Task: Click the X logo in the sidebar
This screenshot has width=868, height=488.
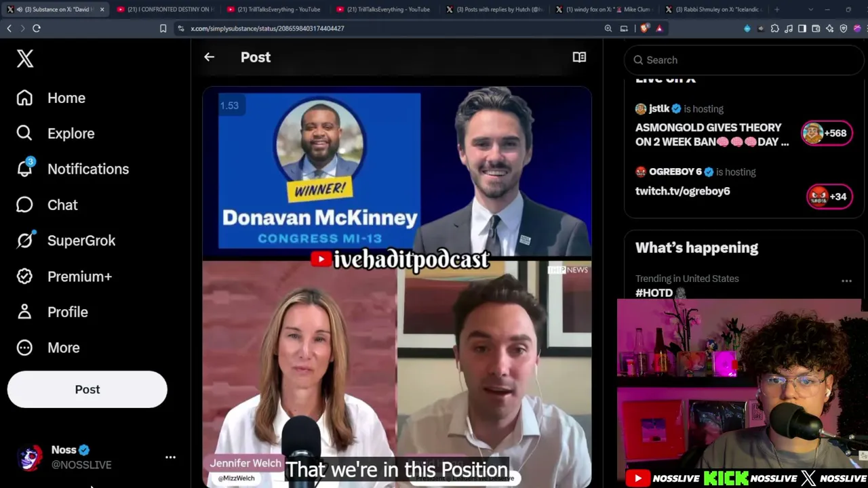Action: [25, 59]
